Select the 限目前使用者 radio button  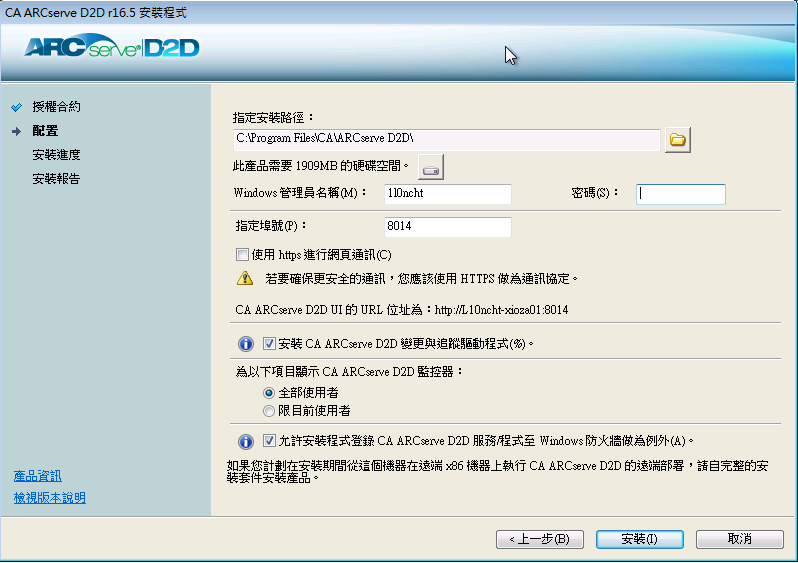[269, 411]
